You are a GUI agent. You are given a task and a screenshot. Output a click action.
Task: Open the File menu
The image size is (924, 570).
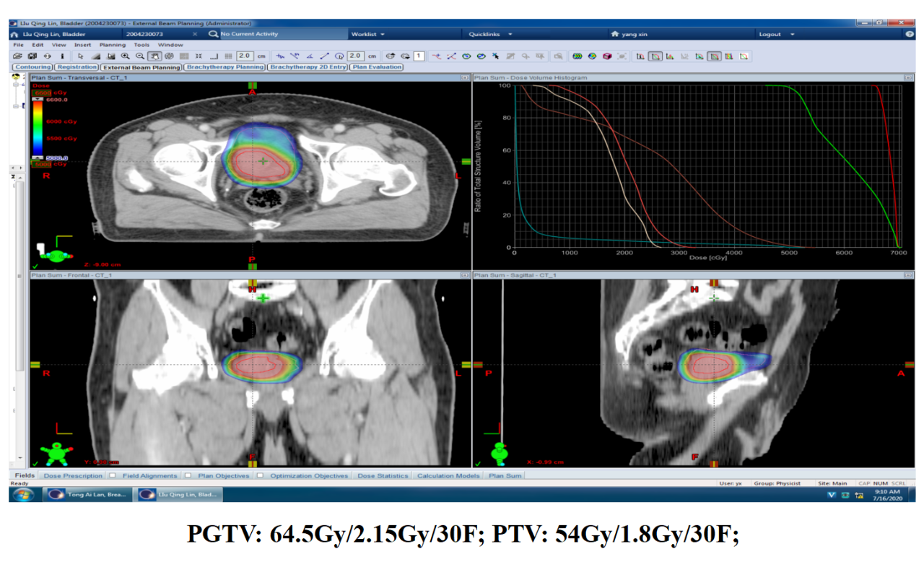coord(19,45)
